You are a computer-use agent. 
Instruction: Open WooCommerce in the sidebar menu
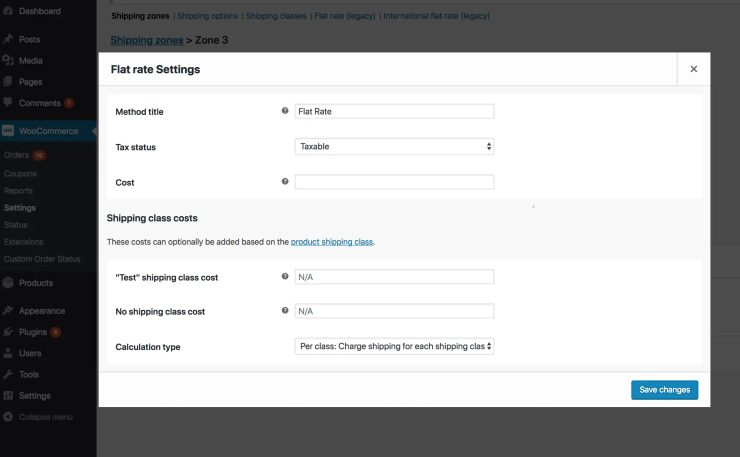tap(49, 131)
